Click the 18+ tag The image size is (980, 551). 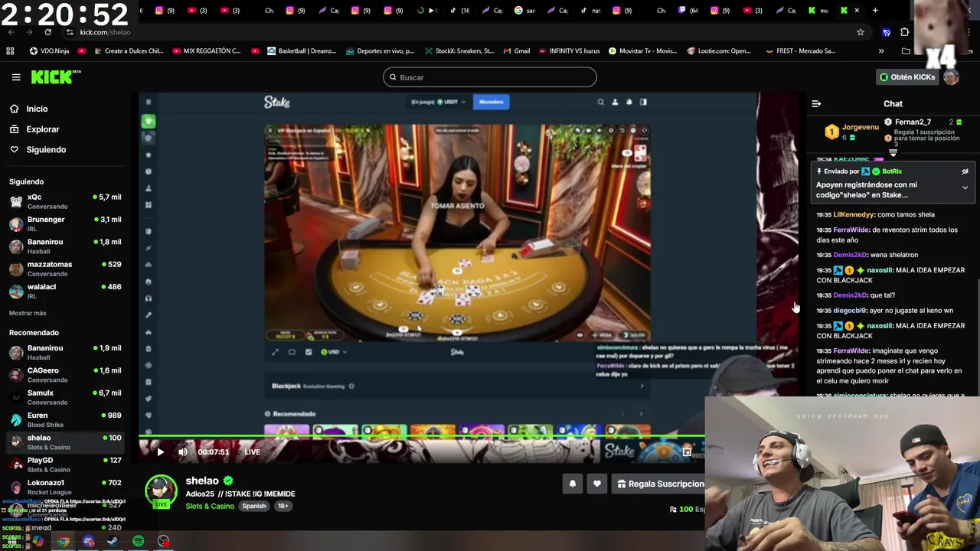click(283, 506)
